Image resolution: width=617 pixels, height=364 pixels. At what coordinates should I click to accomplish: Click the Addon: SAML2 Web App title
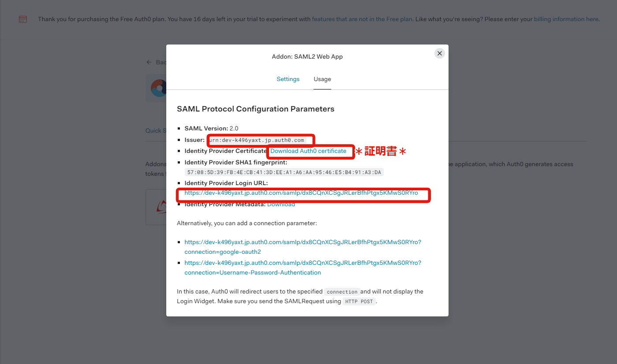point(307,56)
